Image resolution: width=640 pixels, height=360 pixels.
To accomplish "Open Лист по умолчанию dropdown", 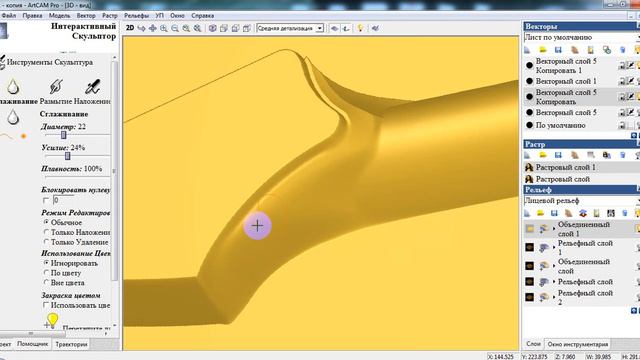I will click(582, 37).
